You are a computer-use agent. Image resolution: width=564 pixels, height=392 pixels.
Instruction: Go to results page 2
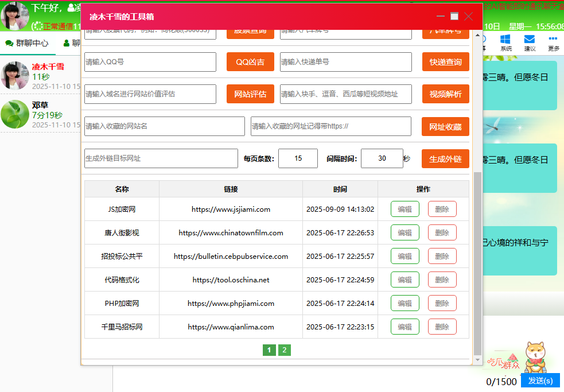[285, 350]
